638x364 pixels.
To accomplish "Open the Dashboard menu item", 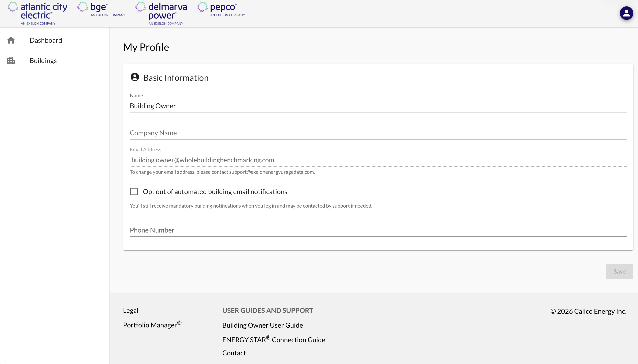I will pos(46,40).
